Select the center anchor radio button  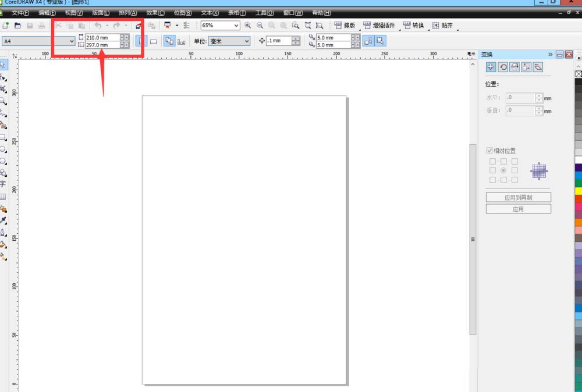(503, 170)
